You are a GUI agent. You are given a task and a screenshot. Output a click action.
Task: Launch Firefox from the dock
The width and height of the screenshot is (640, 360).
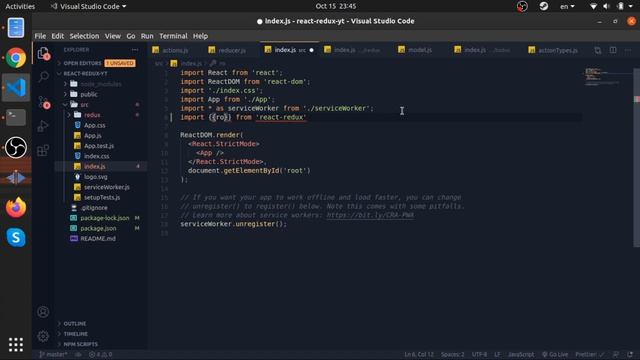pos(16,207)
